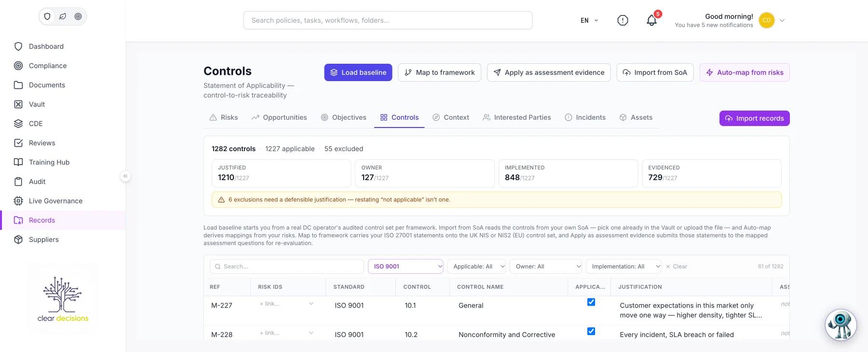Focus the global search policies field
Viewport: 868px width, 352px height.
[x=388, y=20]
